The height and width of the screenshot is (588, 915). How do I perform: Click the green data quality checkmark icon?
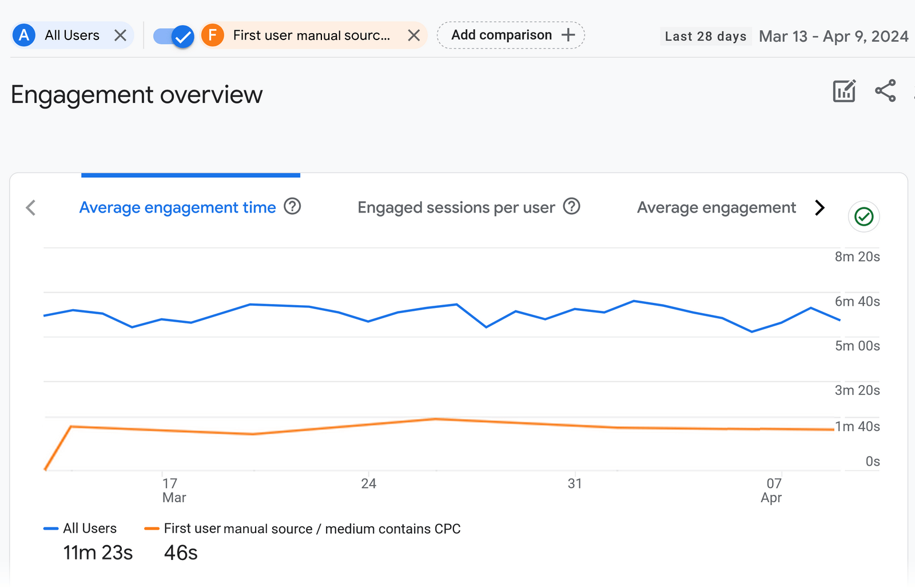[864, 217]
